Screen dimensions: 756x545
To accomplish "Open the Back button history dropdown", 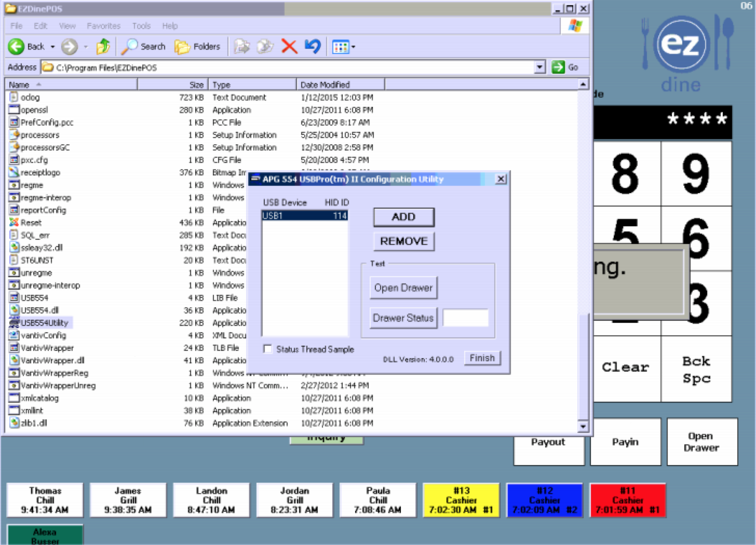I will [52, 47].
